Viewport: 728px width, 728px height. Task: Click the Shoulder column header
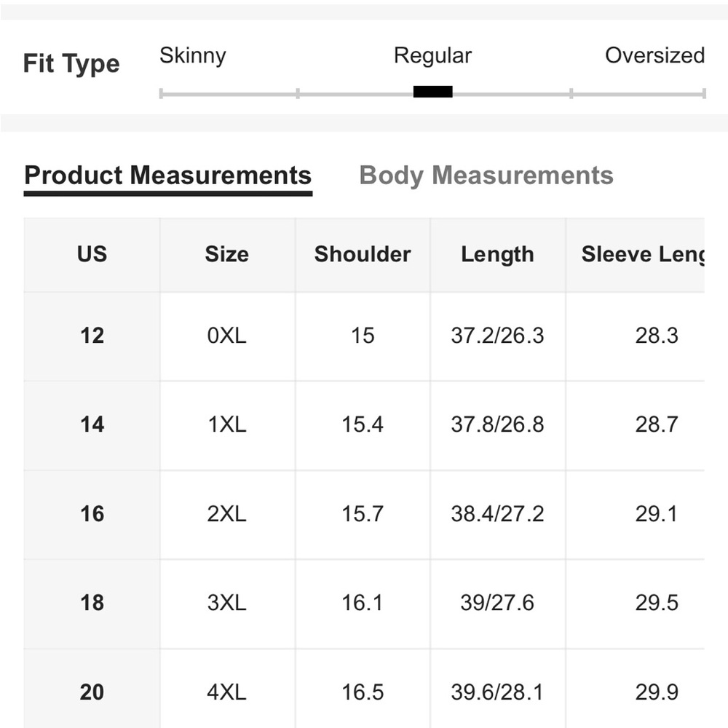click(x=363, y=254)
